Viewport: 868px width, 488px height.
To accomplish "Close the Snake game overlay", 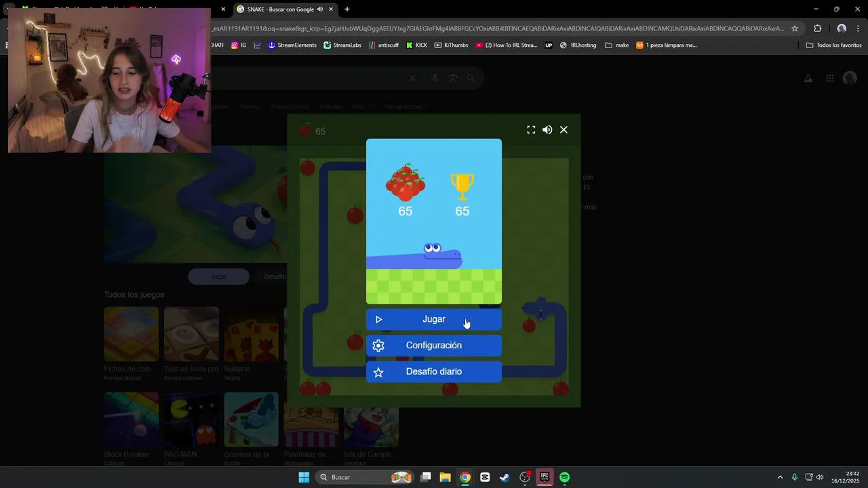I will 564,130.
